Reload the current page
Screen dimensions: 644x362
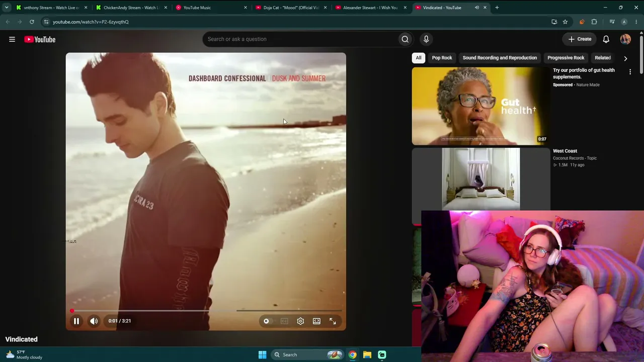coord(32,22)
